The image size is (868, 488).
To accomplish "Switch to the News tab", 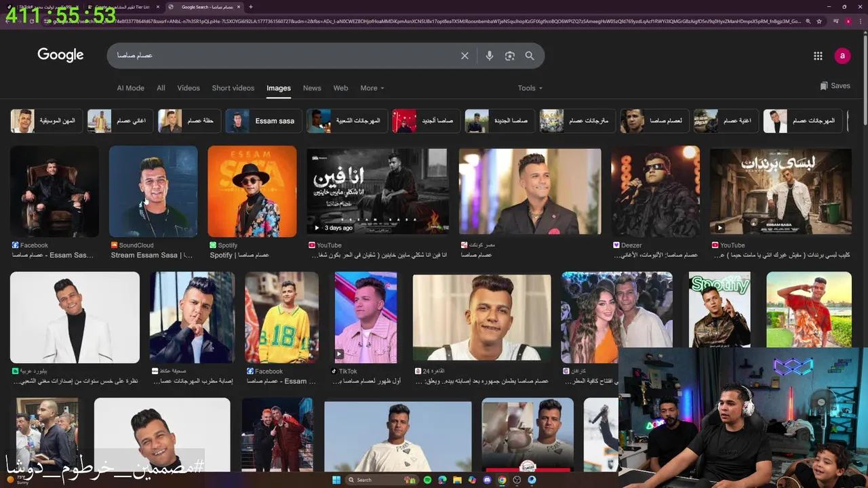I will [x=312, y=88].
